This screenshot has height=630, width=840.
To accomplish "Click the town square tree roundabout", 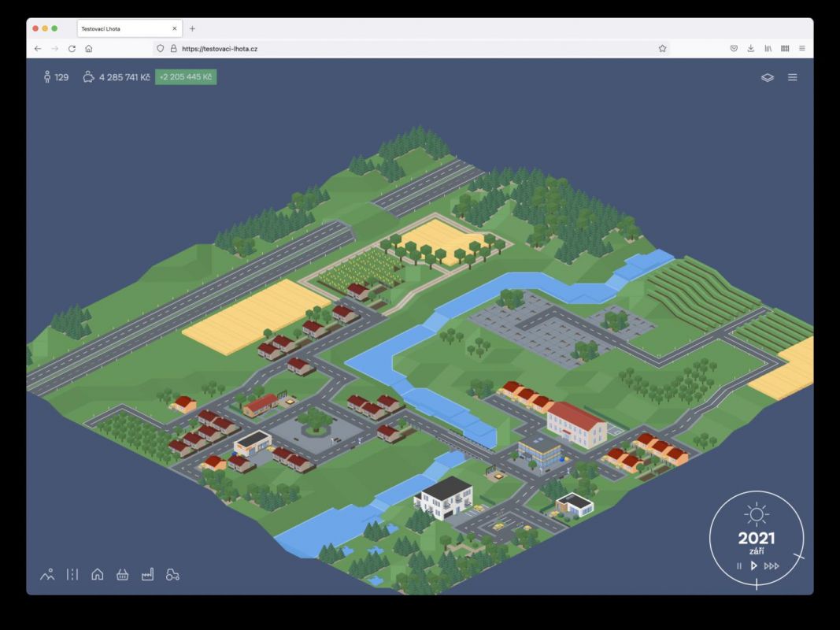I will click(315, 421).
